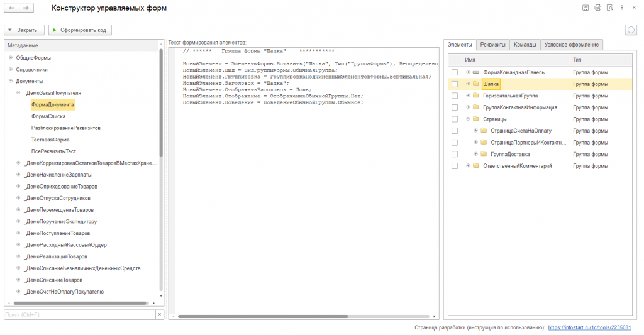Click the save diskette icon
Viewport: 644px width, 335px height.
(x=586, y=8)
